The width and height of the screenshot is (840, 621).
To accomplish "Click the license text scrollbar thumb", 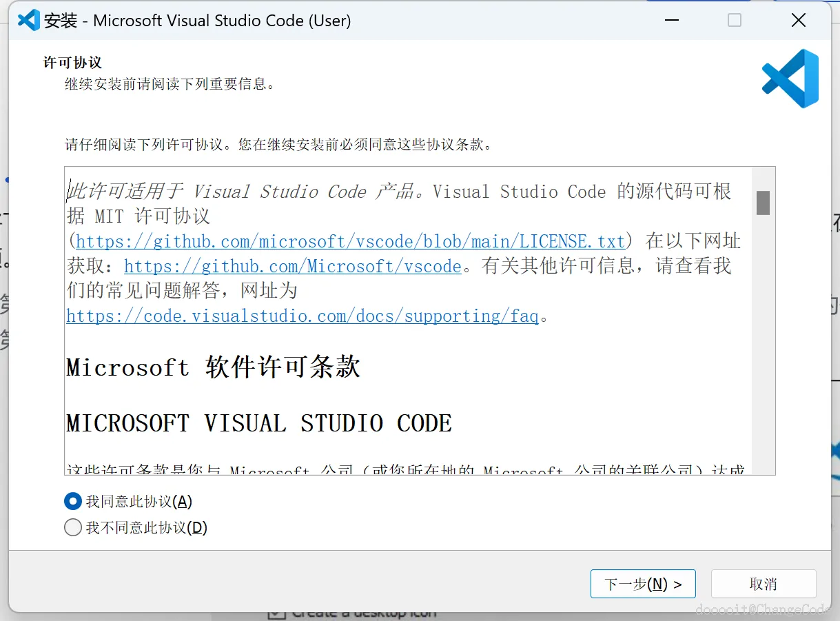I will [763, 203].
